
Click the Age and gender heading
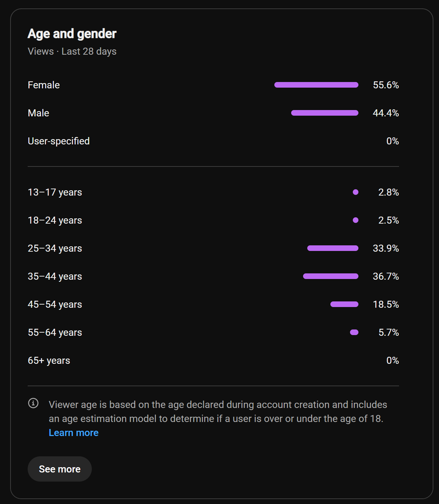pos(72,34)
